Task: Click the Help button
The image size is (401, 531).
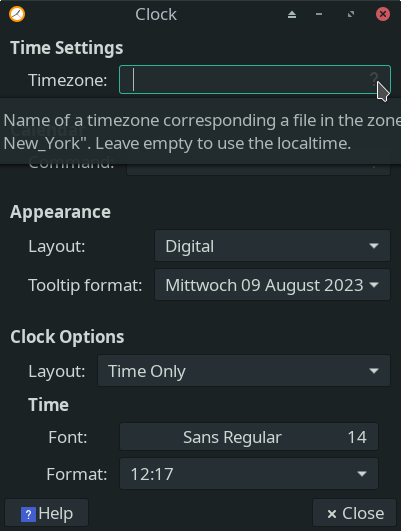Action: (46, 514)
